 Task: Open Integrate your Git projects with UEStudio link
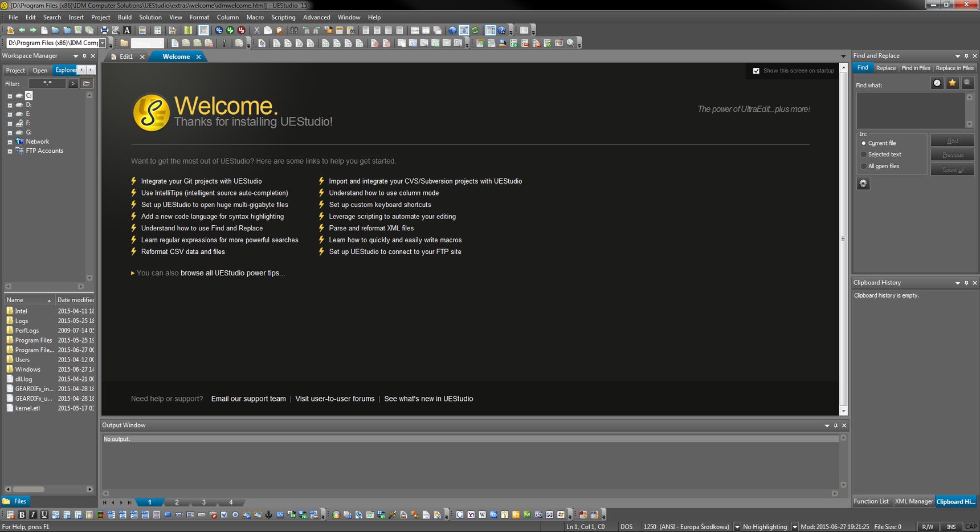201,181
